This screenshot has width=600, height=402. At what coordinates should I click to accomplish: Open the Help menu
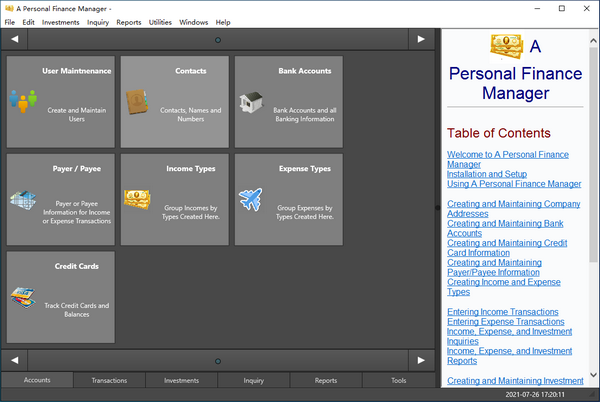[223, 22]
